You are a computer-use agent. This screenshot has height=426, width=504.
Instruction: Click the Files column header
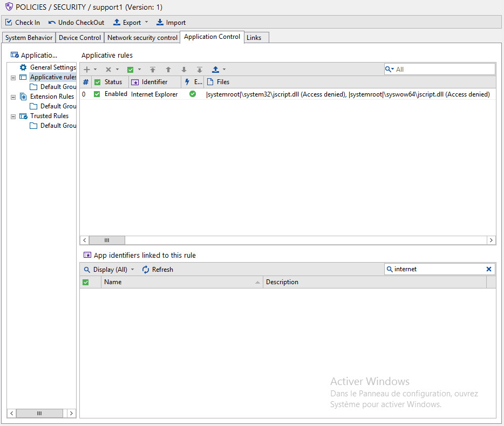[x=350, y=82]
